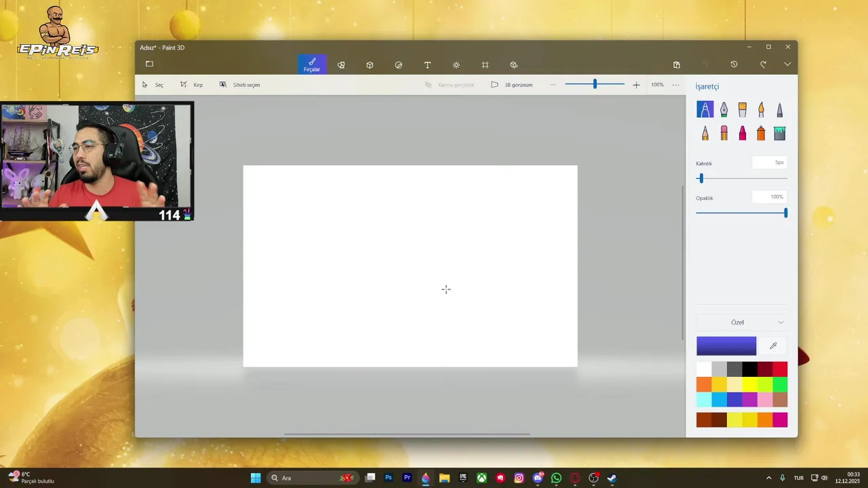Image resolution: width=868 pixels, height=488 pixels.
Task: Open WhatsApp from the taskbar
Action: 556,478
